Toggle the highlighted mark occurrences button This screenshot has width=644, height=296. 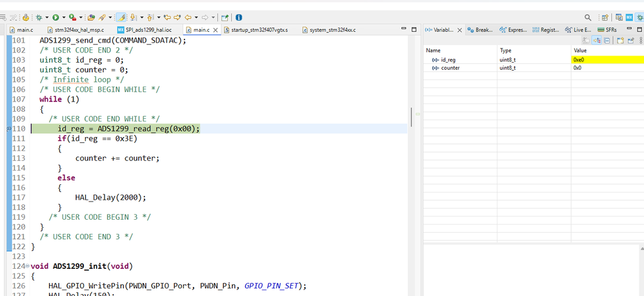pyautogui.click(x=121, y=17)
